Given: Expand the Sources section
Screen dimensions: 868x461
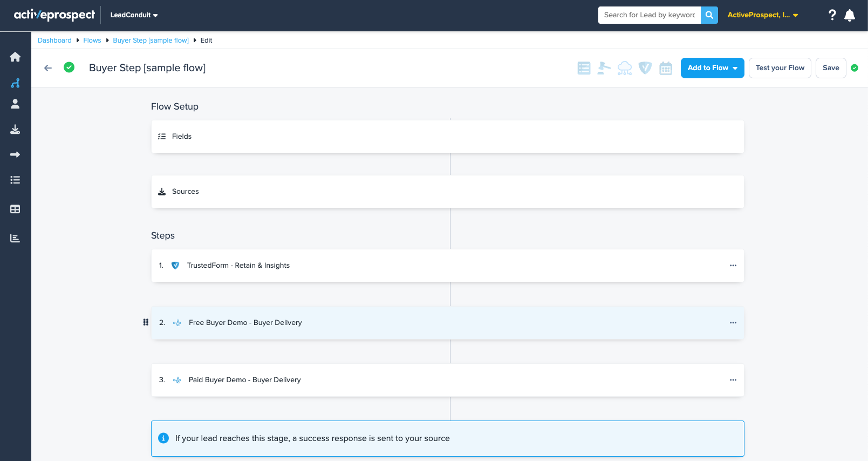Looking at the screenshot, I should coord(448,192).
